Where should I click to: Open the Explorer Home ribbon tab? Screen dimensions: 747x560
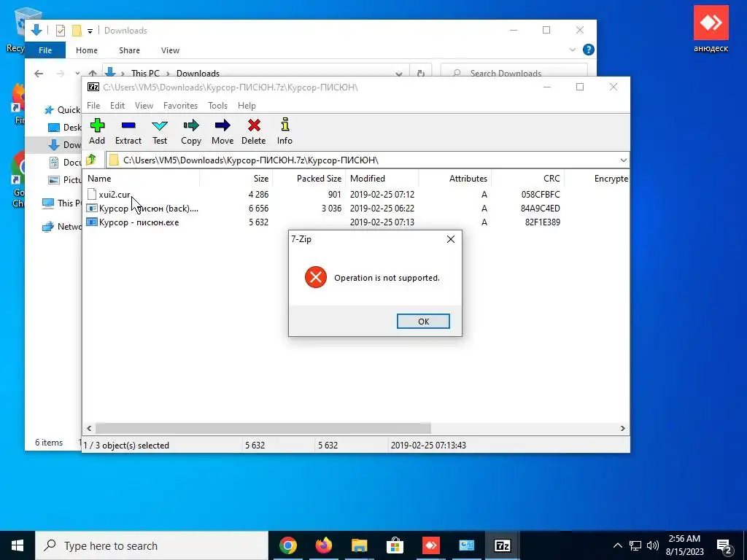(87, 50)
